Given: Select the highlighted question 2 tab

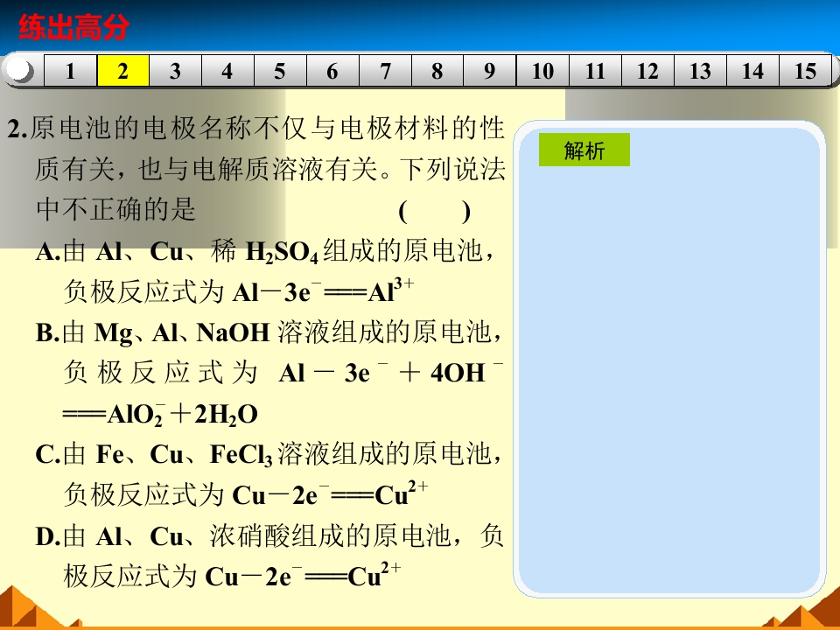Looking at the screenshot, I should coord(122,72).
